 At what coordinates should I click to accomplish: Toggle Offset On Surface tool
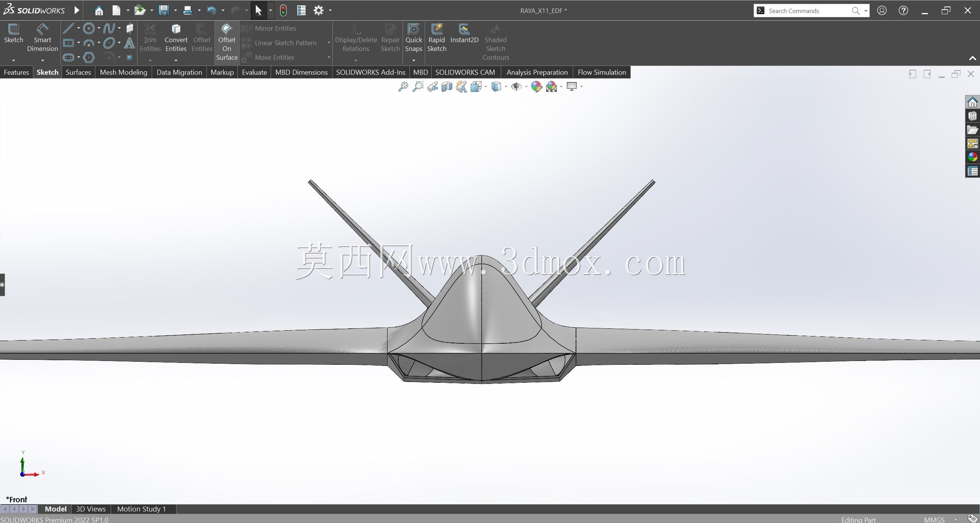coord(227,42)
